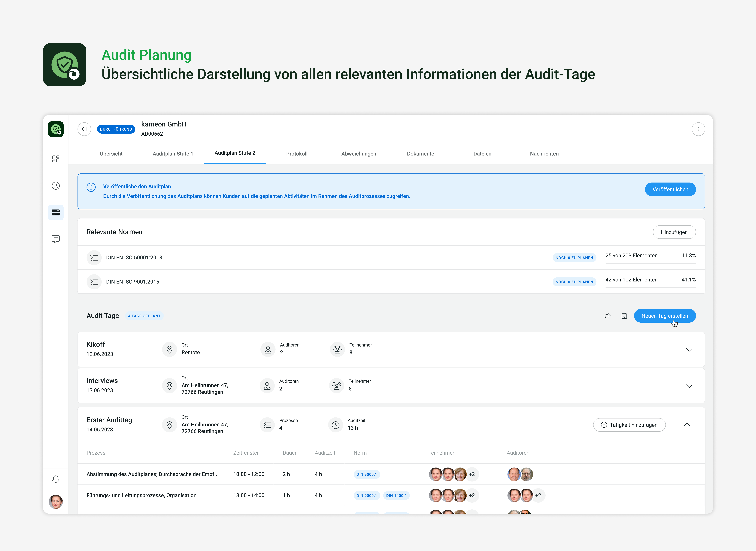756x551 pixels.
Task: Switch to the Abweichungen tab
Action: tap(359, 154)
